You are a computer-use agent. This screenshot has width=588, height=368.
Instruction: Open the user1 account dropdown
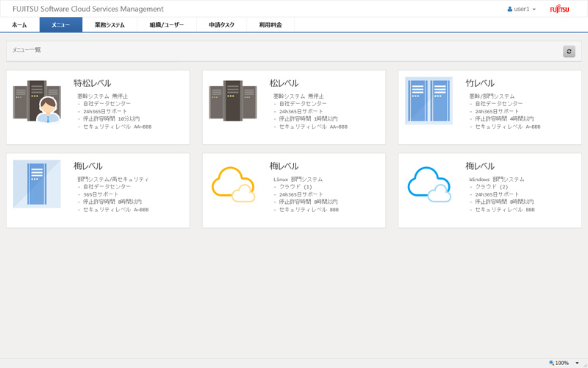(521, 10)
